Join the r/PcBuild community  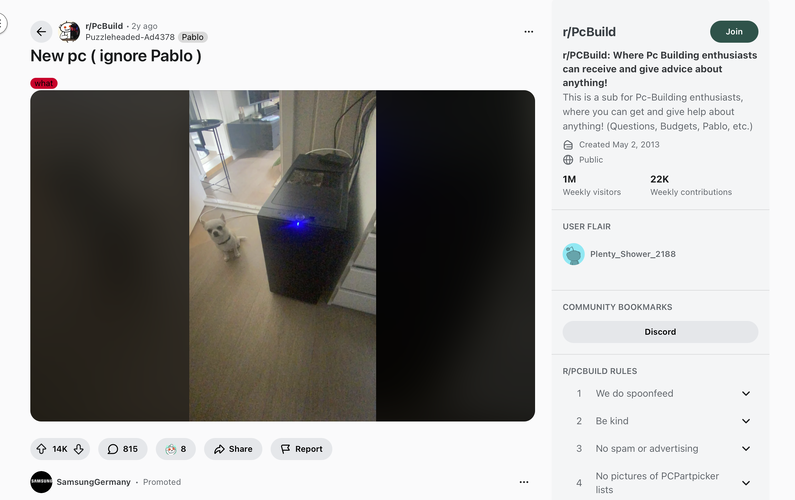point(734,31)
